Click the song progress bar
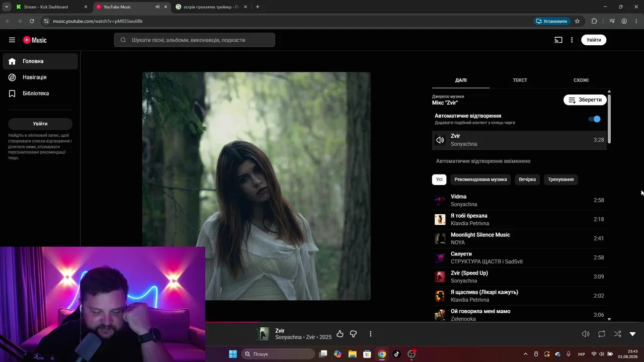The image size is (644, 362). pos(425,322)
